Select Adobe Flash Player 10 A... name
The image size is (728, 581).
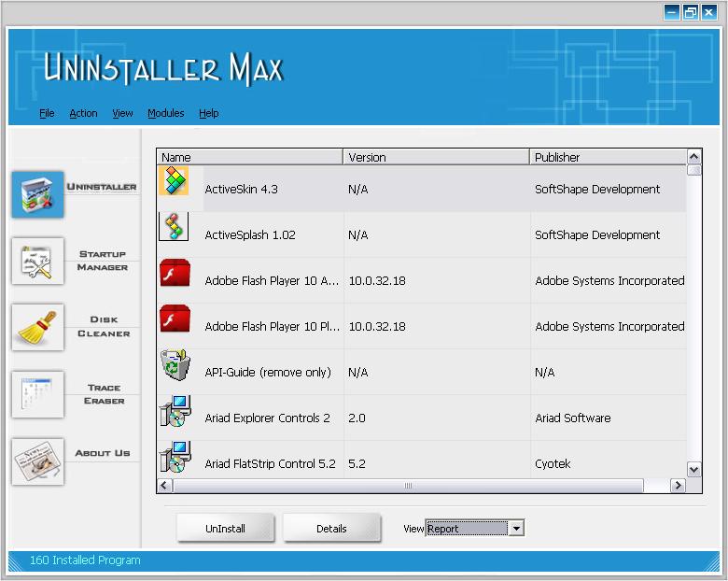[x=272, y=281]
